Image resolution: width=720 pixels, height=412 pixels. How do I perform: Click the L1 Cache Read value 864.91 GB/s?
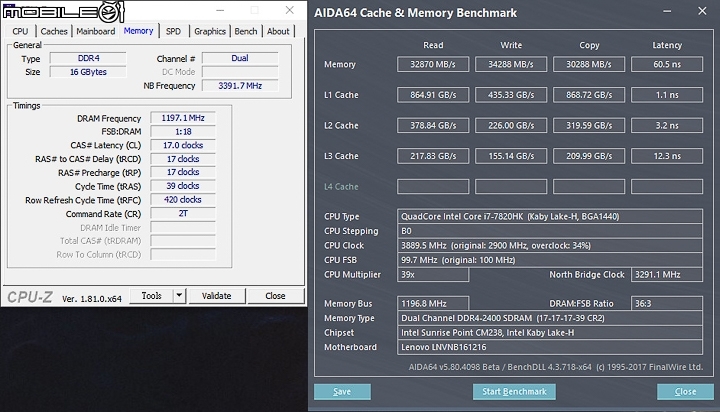click(x=433, y=95)
